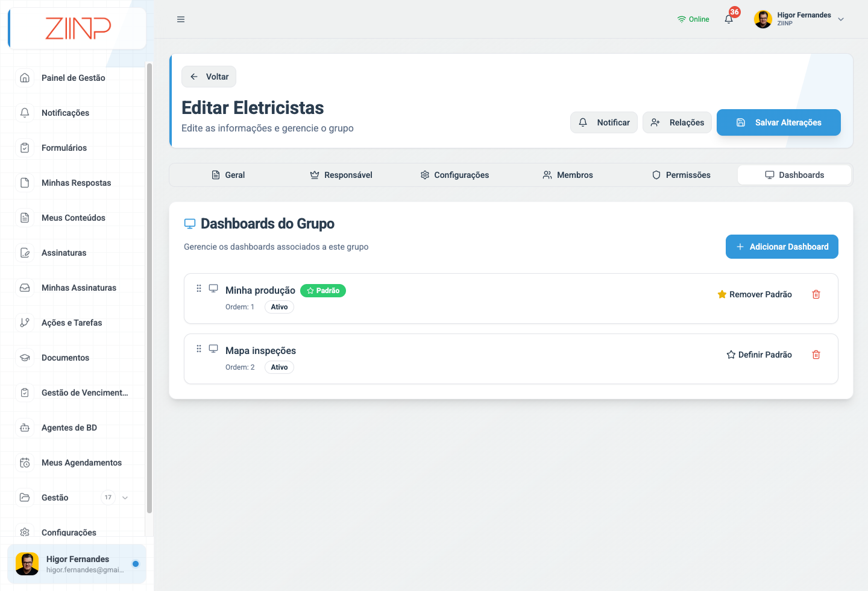Switch to the Responsável tab
868x591 pixels.
coord(341,175)
